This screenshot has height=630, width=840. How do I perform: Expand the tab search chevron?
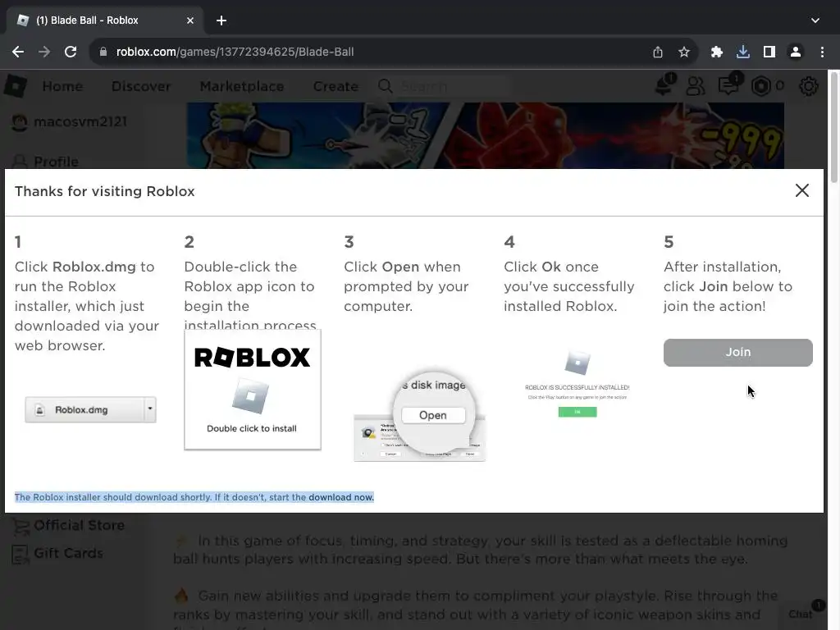[x=815, y=21]
